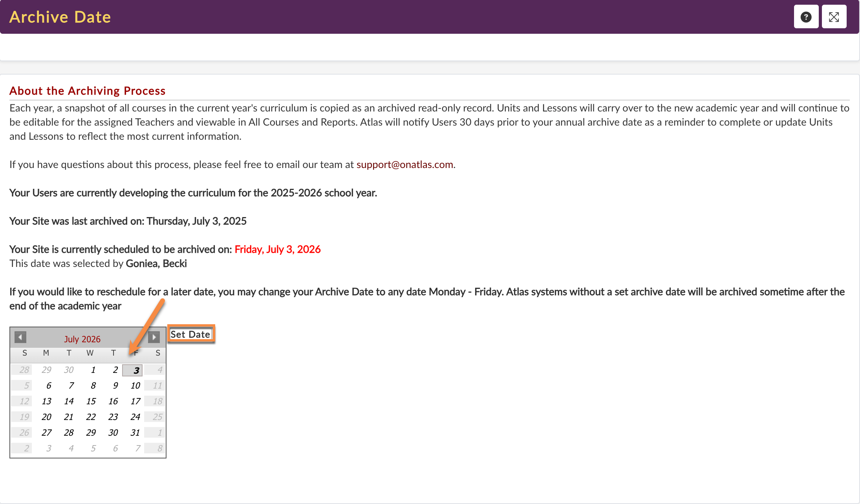This screenshot has width=860, height=504.
Task: Advance calendar to next month
Action: [x=154, y=337]
